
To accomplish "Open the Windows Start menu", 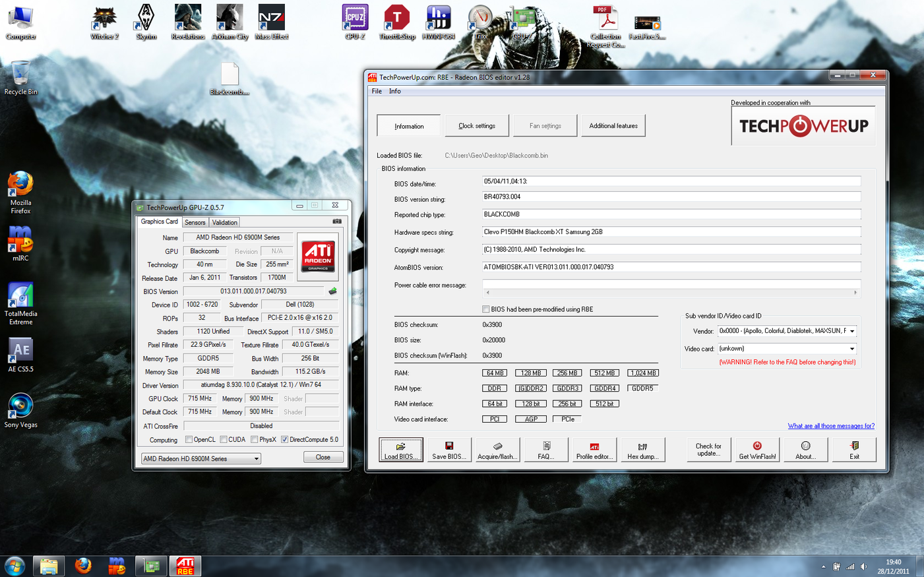I will [x=15, y=566].
